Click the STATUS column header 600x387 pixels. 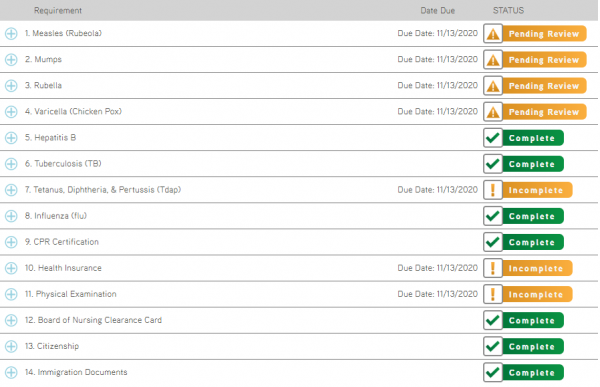(508, 10)
